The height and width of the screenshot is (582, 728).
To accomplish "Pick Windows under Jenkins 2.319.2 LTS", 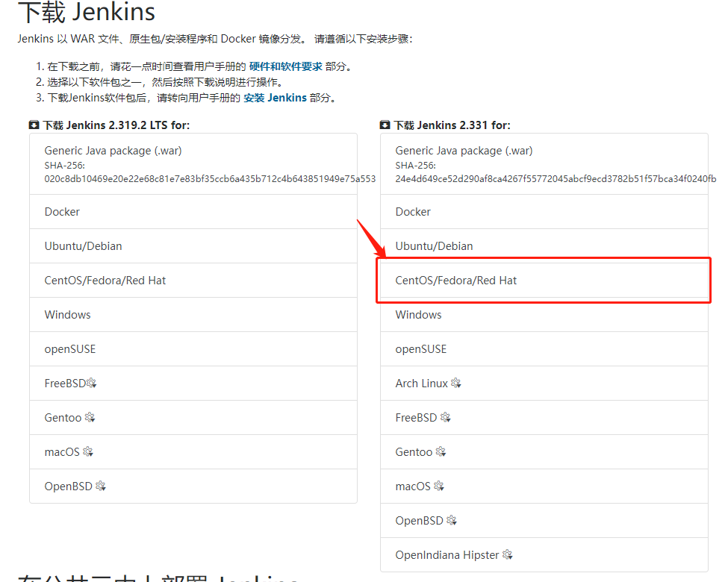I will tap(193, 315).
